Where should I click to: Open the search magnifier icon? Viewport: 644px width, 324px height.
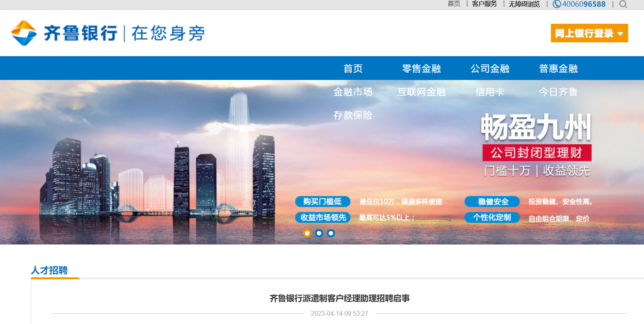click(x=623, y=4)
